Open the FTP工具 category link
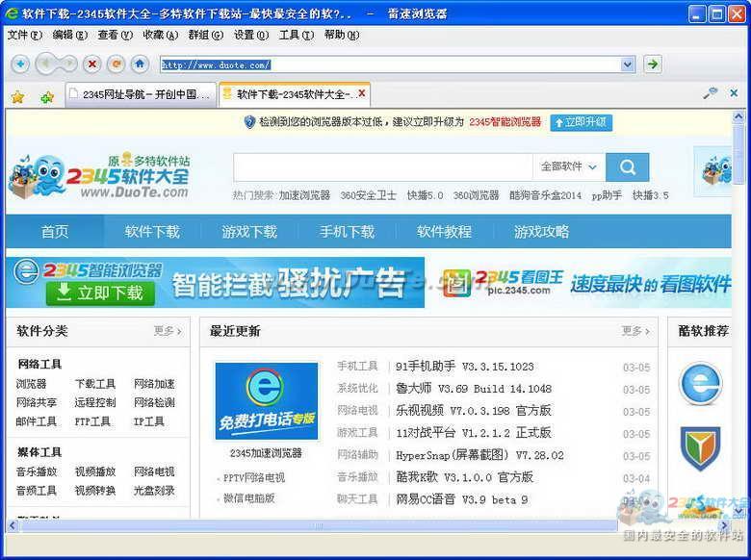 (x=92, y=421)
